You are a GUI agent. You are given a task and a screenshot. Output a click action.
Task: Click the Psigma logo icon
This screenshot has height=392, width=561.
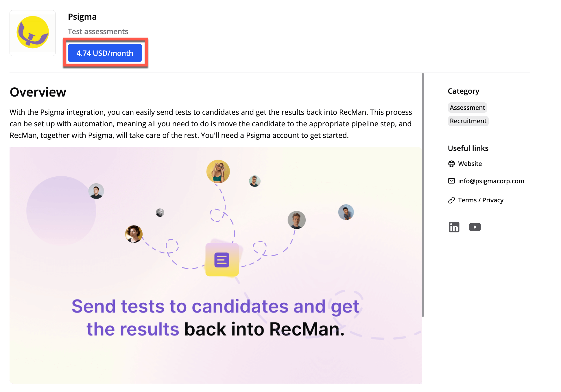32,33
